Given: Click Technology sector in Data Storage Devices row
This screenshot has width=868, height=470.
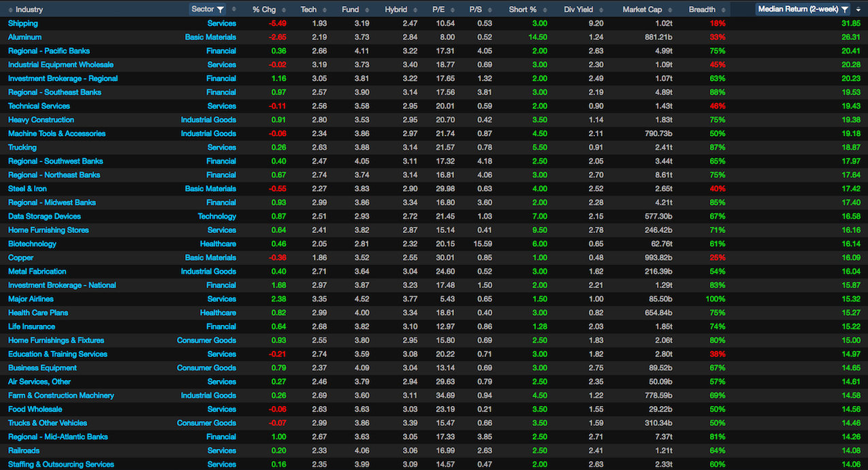Looking at the screenshot, I should coord(217,216).
